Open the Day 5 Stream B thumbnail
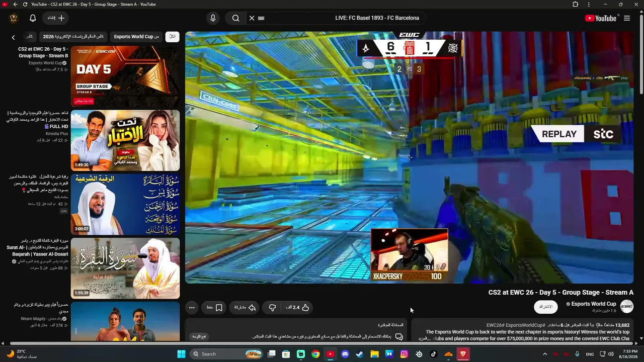The width and height of the screenshot is (644, 362). pyautogui.click(x=125, y=77)
